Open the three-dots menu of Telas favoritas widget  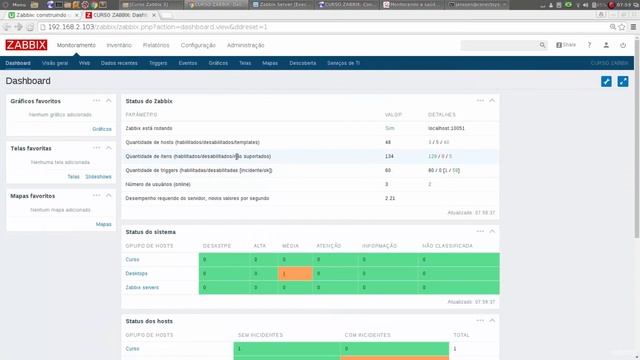pyautogui.click(x=96, y=148)
